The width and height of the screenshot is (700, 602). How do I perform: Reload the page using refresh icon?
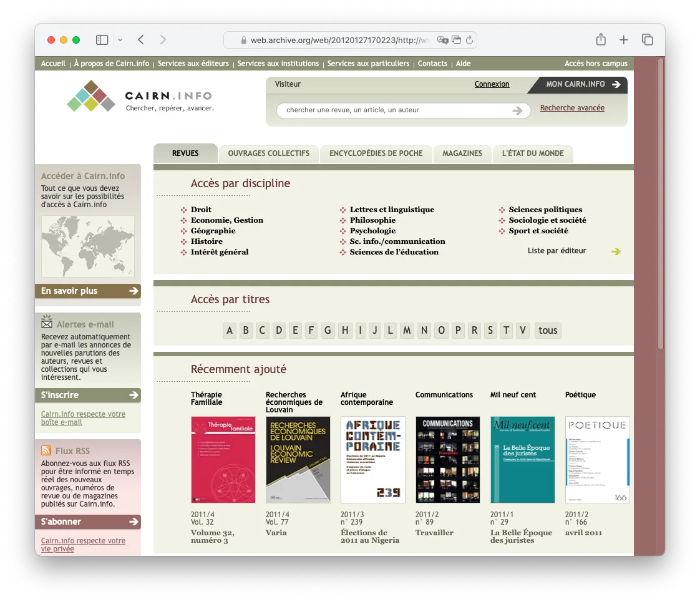pyautogui.click(x=469, y=40)
